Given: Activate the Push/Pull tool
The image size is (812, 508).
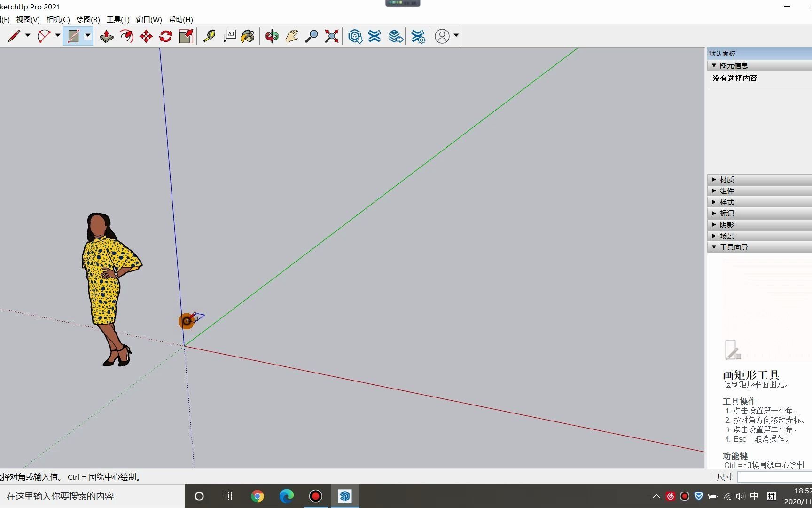Looking at the screenshot, I should pos(106,36).
